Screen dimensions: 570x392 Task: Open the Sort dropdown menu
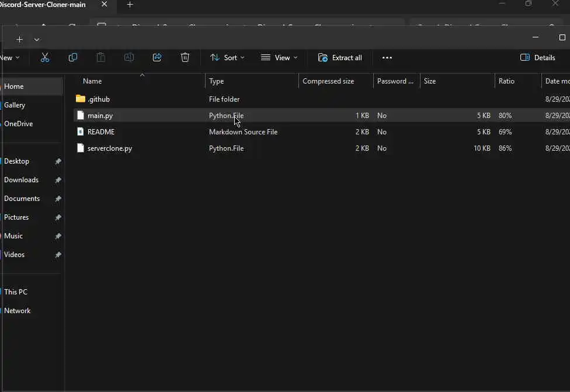coord(228,57)
